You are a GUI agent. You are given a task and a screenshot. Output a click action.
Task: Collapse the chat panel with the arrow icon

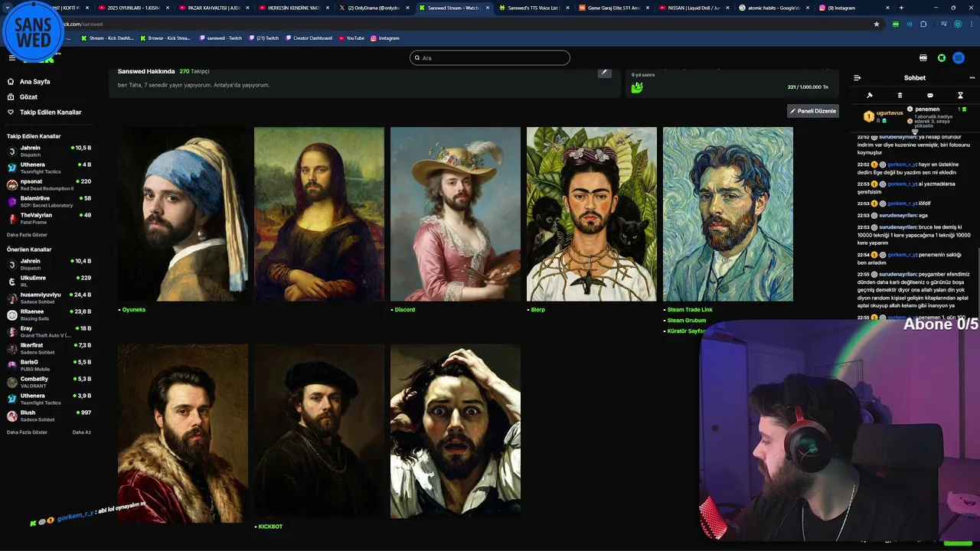click(857, 77)
